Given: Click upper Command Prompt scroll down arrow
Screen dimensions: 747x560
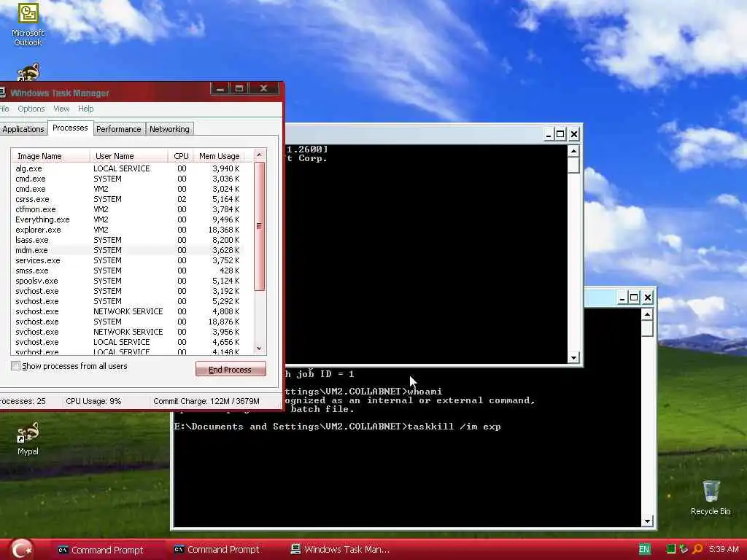Looking at the screenshot, I should (x=573, y=357).
